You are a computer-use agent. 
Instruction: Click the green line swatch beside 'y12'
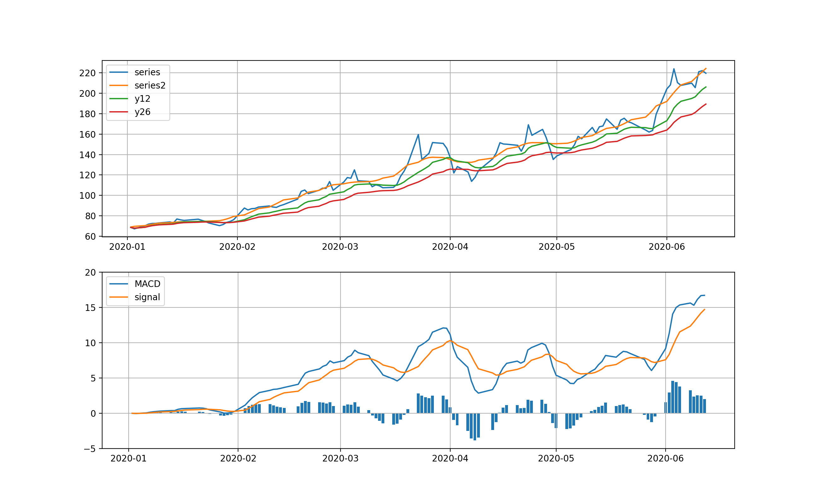click(119, 99)
